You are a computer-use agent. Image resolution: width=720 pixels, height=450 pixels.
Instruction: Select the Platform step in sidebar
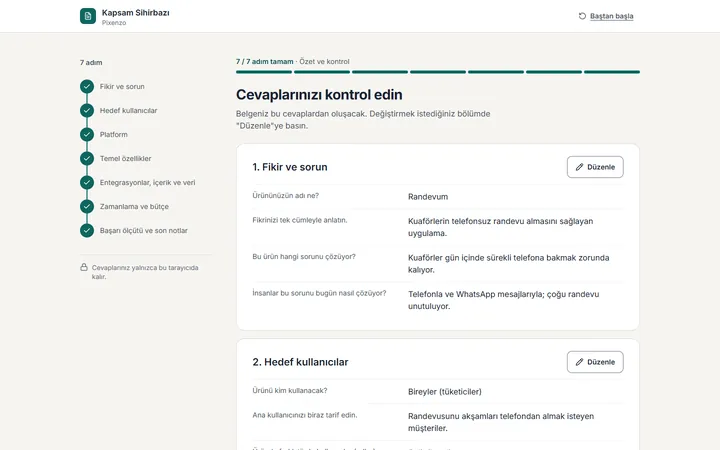114,135
